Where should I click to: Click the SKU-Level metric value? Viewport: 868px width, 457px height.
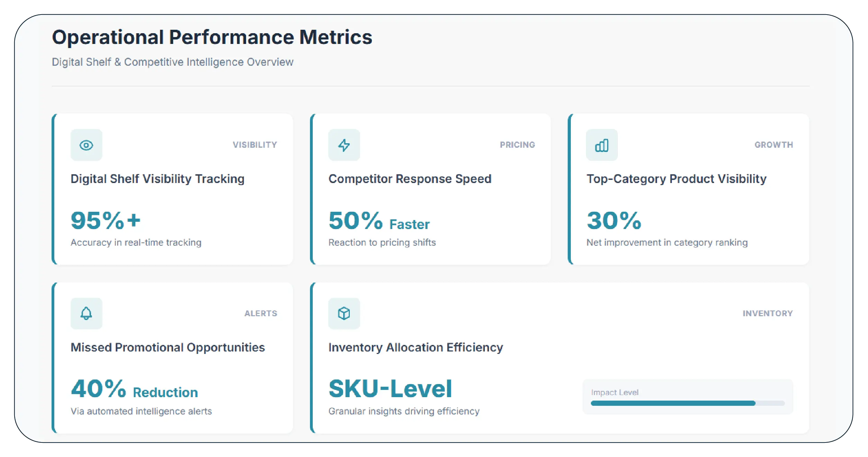[390, 389]
